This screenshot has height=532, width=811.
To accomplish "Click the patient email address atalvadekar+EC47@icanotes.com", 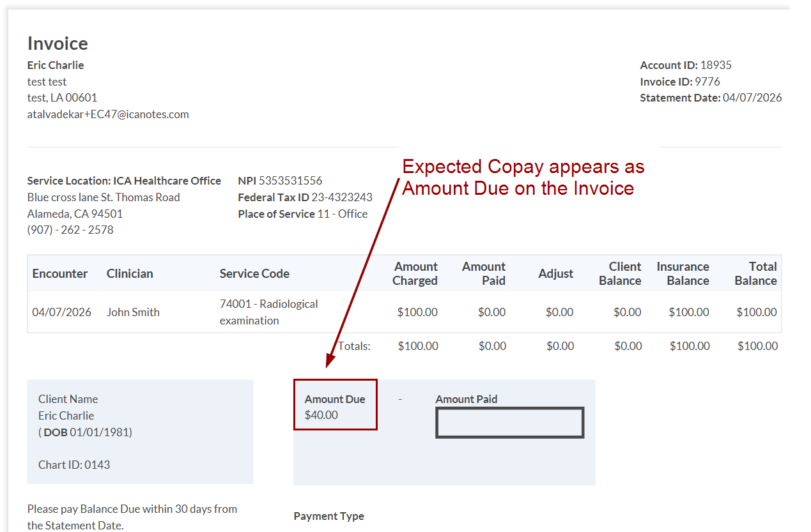I will (108, 114).
